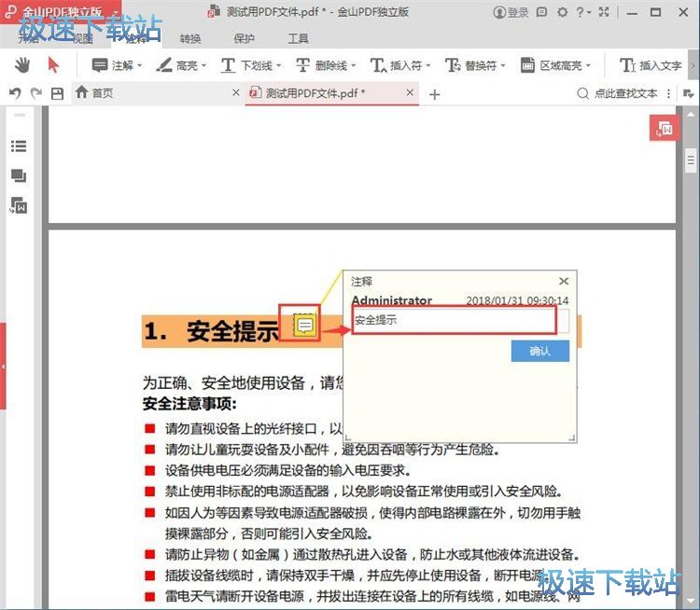
Task: Open the 插入文字 tool
Action: coord(651,65)
